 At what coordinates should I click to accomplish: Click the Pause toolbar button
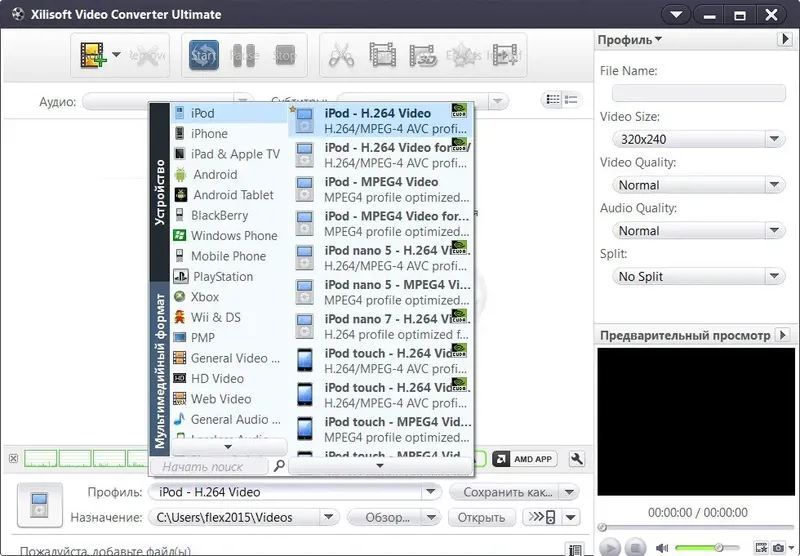(244, 55)
